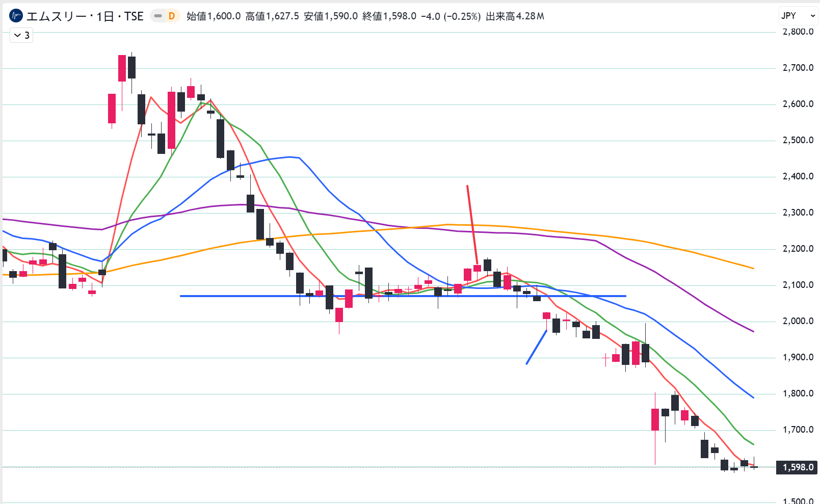Select the red drawn trend line annotation

coord(472,224)
